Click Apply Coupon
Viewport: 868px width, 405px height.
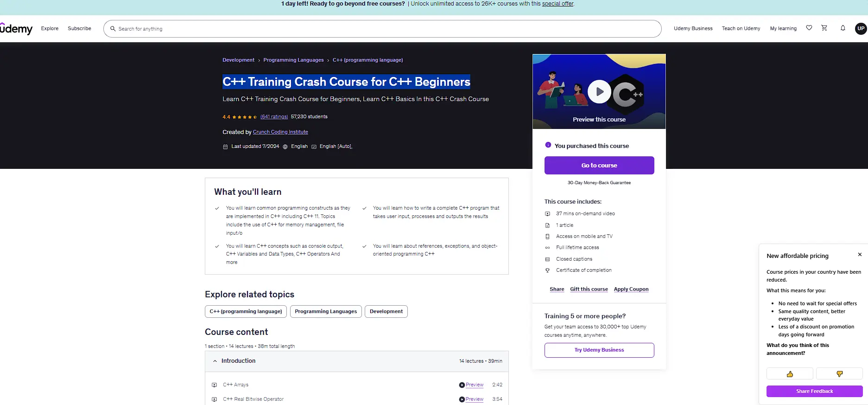point(631,289)
